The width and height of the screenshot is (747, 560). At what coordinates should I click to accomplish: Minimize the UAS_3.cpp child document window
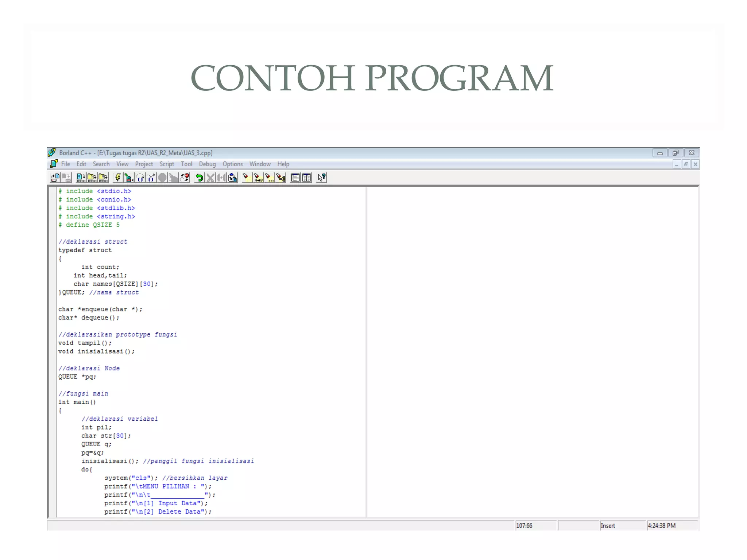click(677, 164)
